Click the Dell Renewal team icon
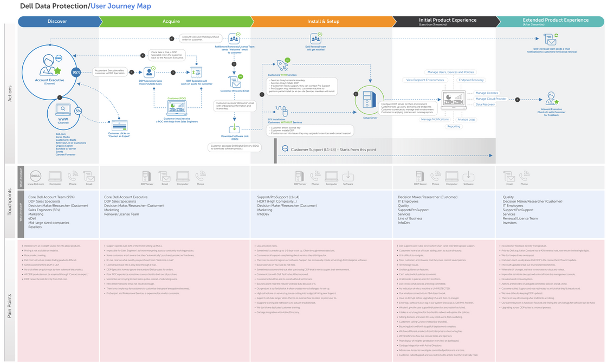Viewport: 607px width, 364px height. tap(316, 38)
